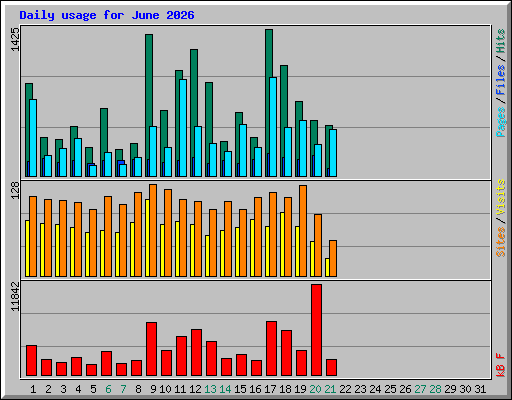
Task: Click the red KB bar for day 17
Action: (x=271, y=349)
